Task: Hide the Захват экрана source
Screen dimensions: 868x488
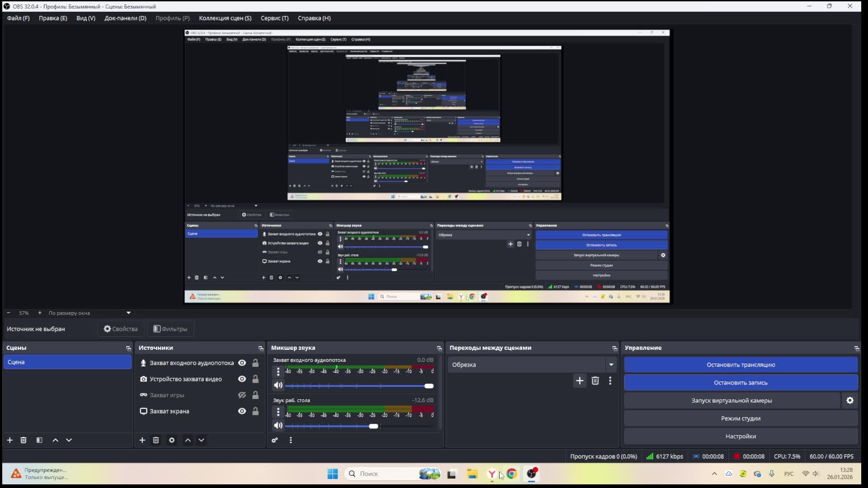Action: pyautogui.click(x=242, y=411)
